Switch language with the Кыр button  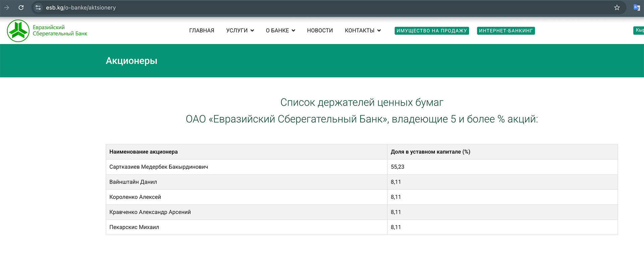(638, 30)
